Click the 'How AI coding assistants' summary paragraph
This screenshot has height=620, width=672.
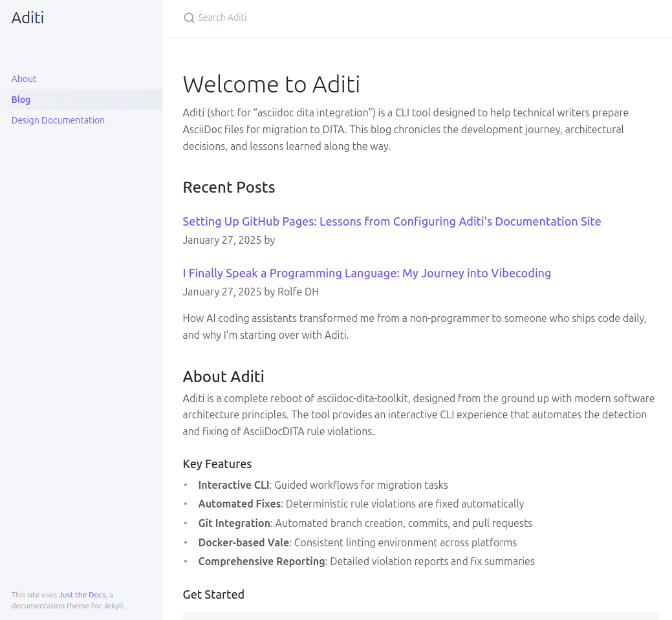[x=415, y=326]
